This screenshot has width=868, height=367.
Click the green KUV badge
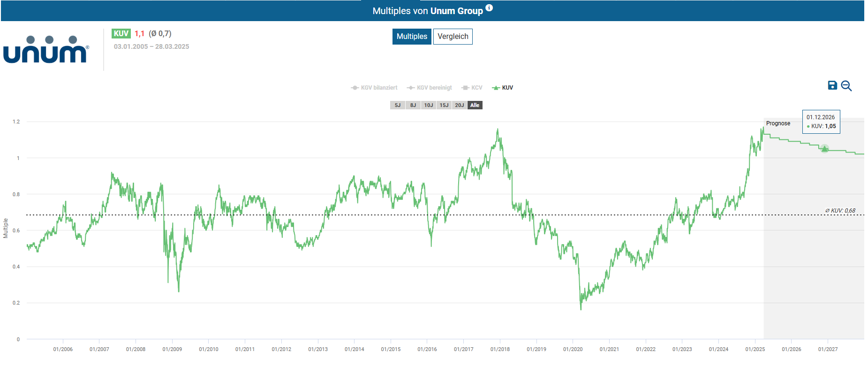[x=121, y=34]
